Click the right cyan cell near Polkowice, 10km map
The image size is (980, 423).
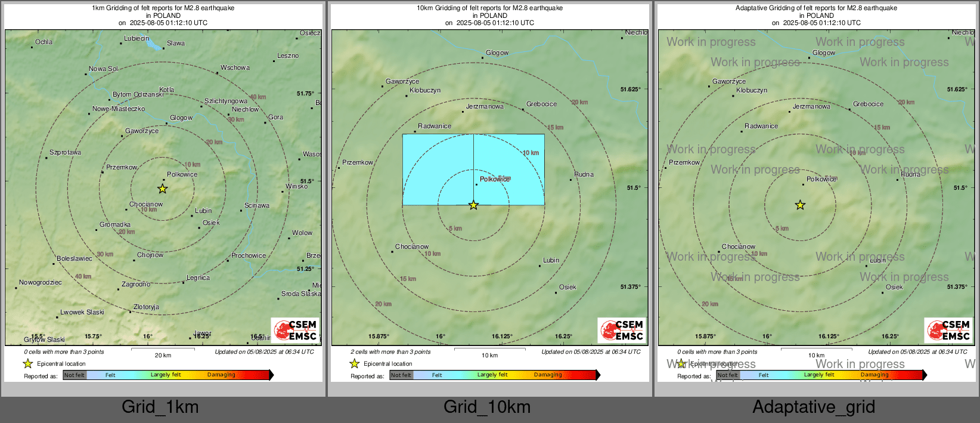[x=509, y=169]
